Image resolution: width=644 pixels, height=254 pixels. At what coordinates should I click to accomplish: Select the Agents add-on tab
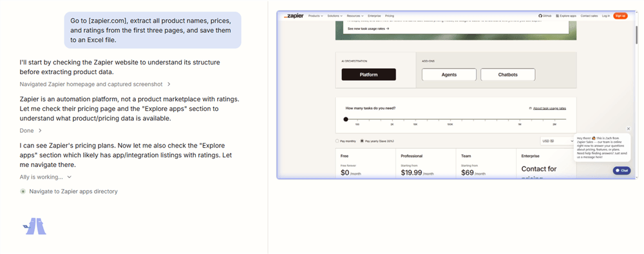[x=449, y=74]
